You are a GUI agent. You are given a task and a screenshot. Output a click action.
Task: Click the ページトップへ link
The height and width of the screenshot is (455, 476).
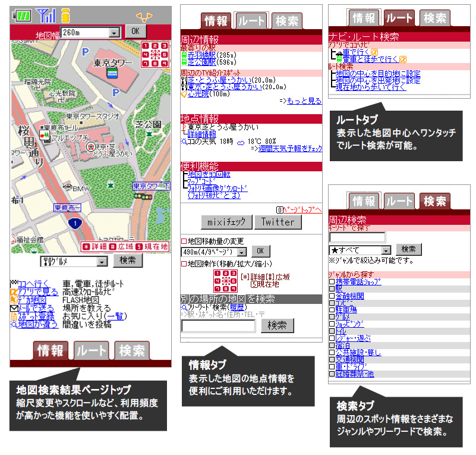(302, 209)
